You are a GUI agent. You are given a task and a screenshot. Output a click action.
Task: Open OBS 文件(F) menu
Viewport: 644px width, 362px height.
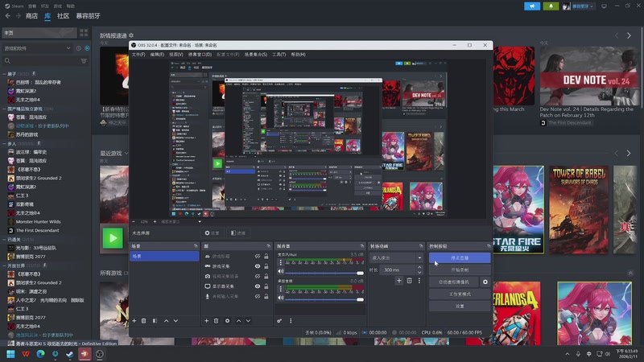point(138,54)
